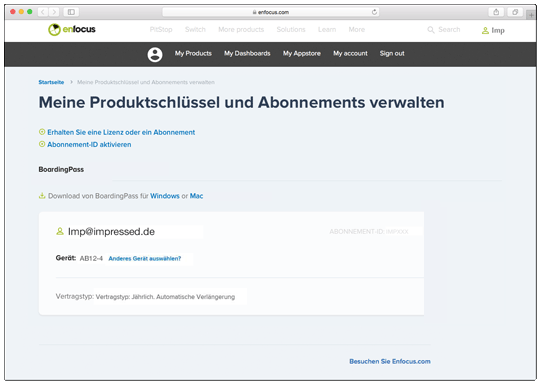The width and height of the screenshot is (540, 384).
Task: Download BoardingPass for Windows
Action: pos(165,196)
